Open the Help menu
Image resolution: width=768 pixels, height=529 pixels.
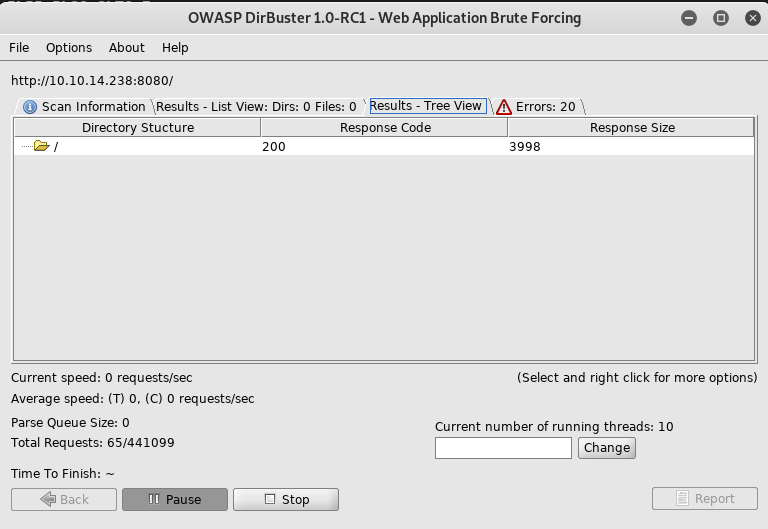coord(175,47)
